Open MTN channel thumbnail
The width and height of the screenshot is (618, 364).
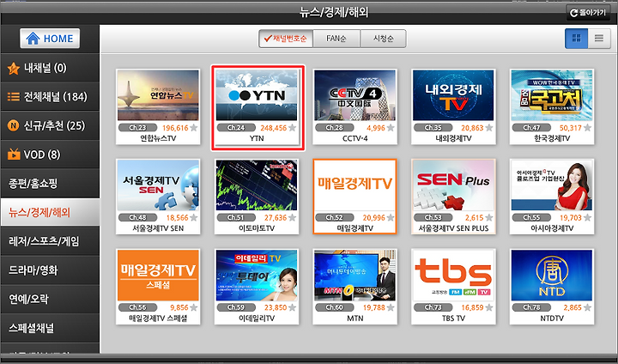(354, 275)
